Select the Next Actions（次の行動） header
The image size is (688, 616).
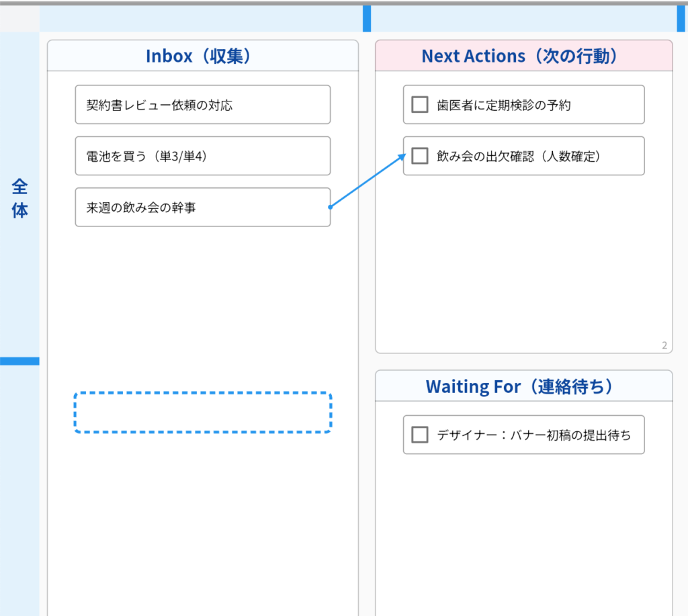(523, 56)
